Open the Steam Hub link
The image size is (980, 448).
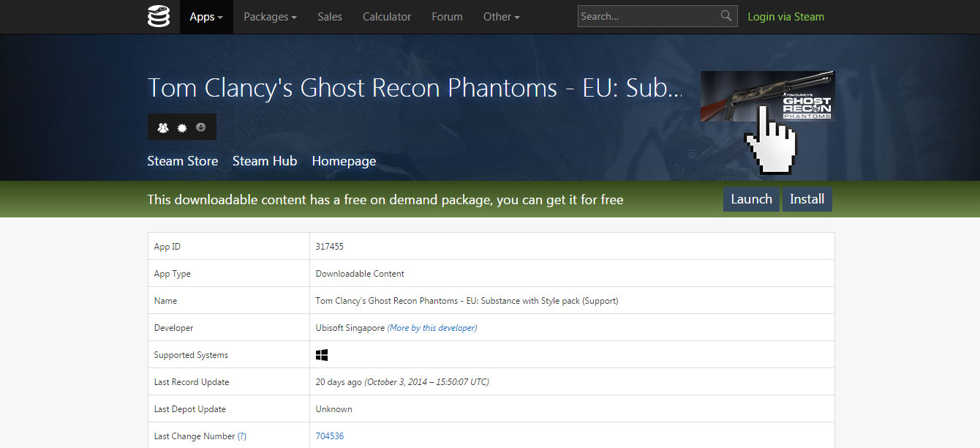click(265, 161)
